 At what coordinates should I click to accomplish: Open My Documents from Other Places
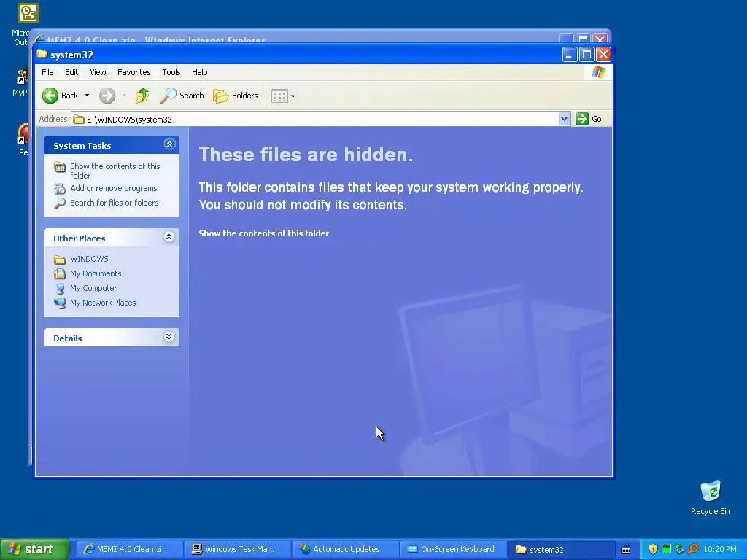coord(96,274)
